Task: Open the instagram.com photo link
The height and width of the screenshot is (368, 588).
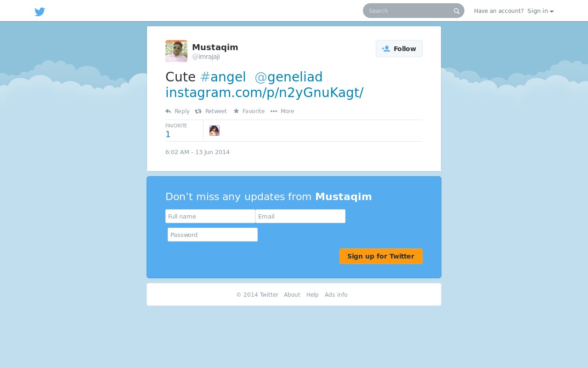Action: coord(265,92)
